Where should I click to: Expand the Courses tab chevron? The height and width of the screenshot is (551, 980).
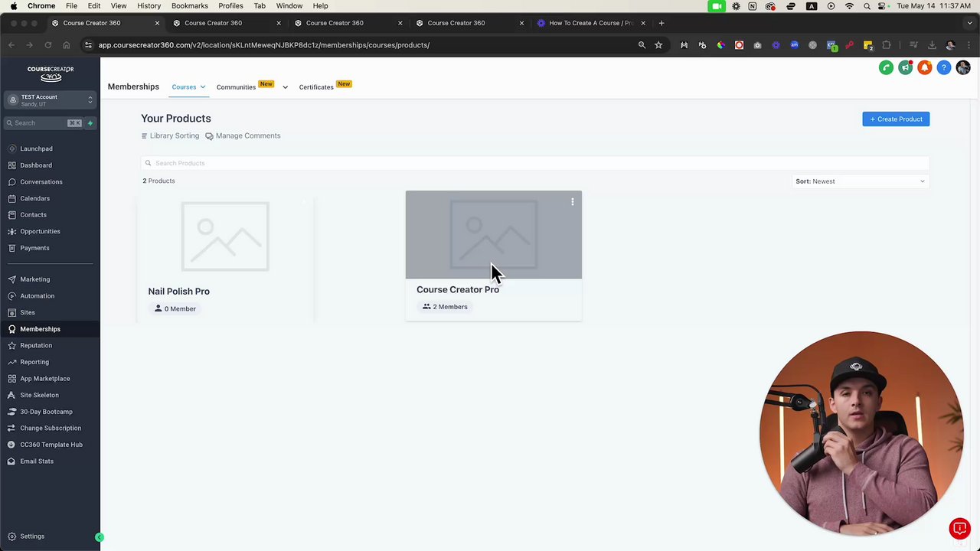[x=203, y=87]
